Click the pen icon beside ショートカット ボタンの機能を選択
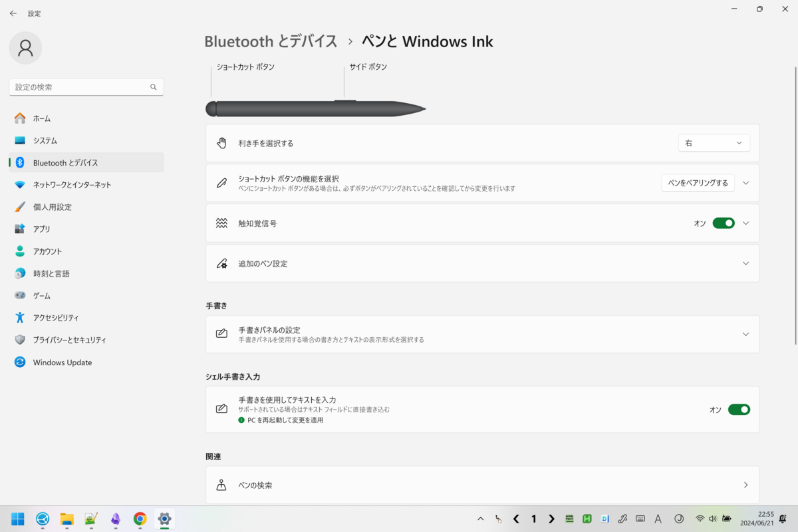Viewport: 798px width, 532px height. [222, 183]
